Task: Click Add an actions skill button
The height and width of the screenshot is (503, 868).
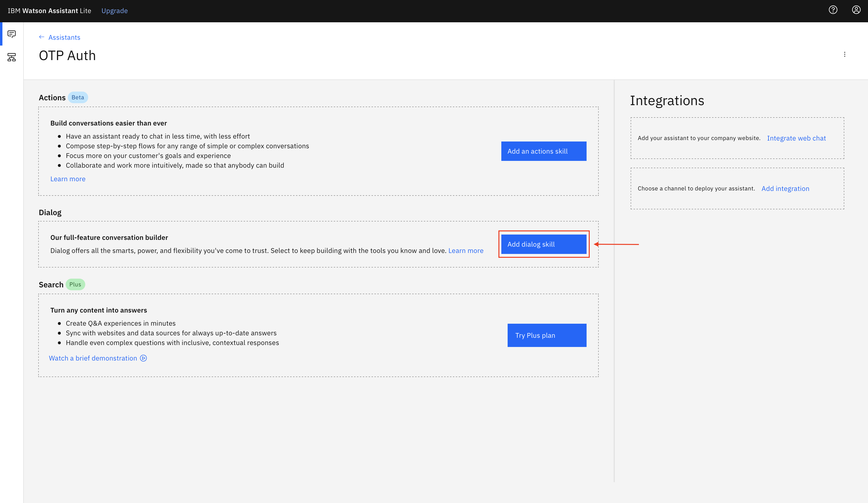Action: tap(543, 151)
